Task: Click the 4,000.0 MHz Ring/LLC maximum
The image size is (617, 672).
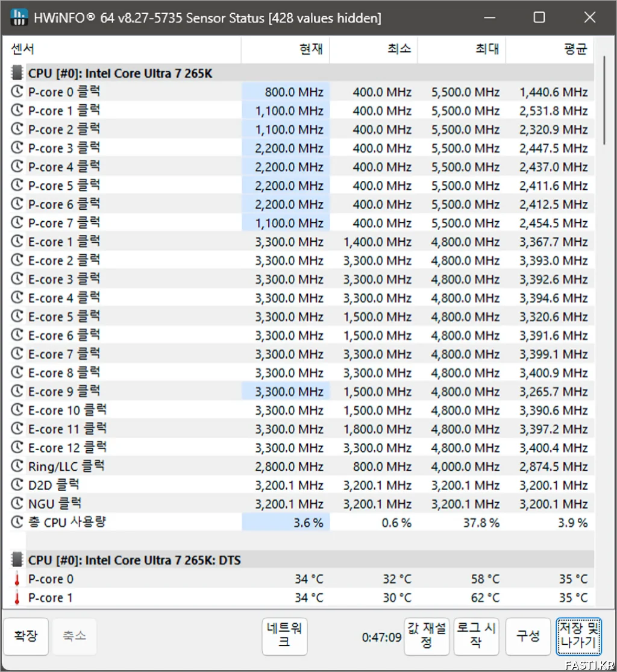Action: pyautogui.click(x=465, y=466)
